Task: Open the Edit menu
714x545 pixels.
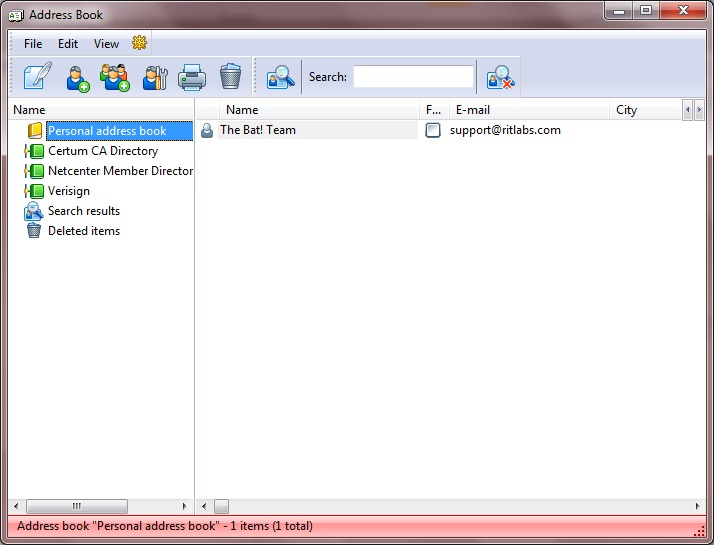Action: [68, 44]
